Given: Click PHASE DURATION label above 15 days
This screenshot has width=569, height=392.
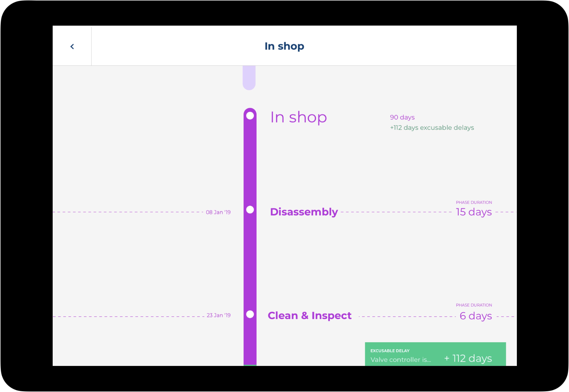Looking at the screenshot, I should point(474,203).
